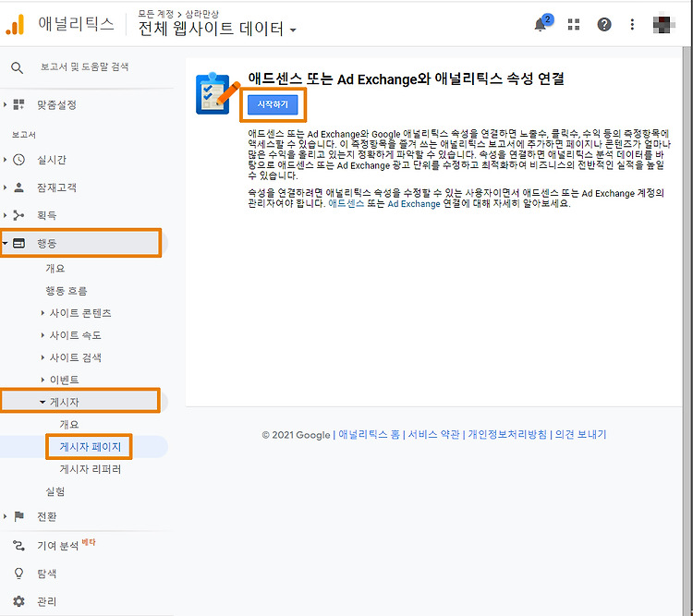Click the clipboard checklist illustration
The width and height of the screenshot is (693, 616).
pos(217,93)
